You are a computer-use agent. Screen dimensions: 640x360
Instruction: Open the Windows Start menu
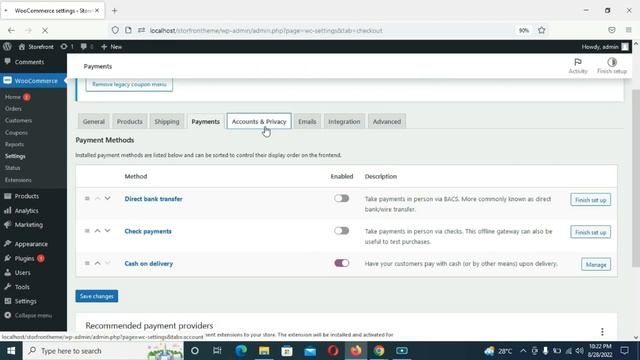[x=11, y=351]
